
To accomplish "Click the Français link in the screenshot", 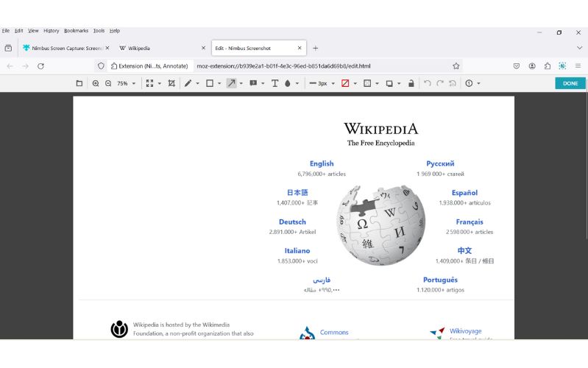I will click(469, 222).
